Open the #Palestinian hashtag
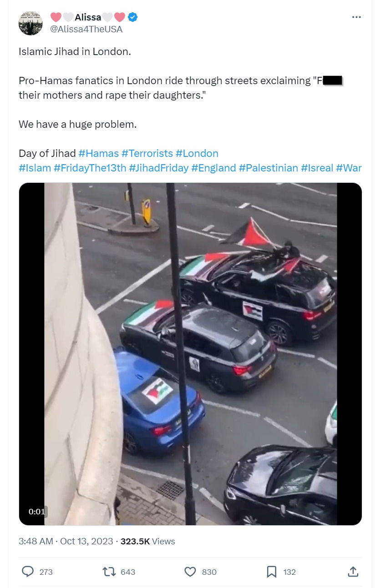The width and height of the screenshot is (380, 588). coord(267,168)
